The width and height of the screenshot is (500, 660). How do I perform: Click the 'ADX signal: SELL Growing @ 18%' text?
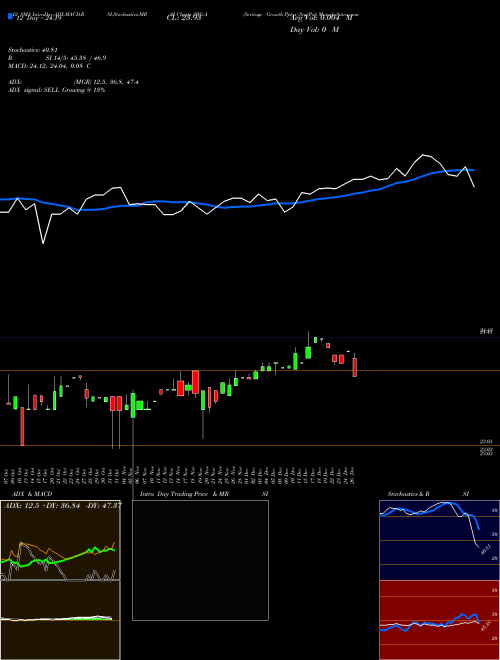(56, 90)
